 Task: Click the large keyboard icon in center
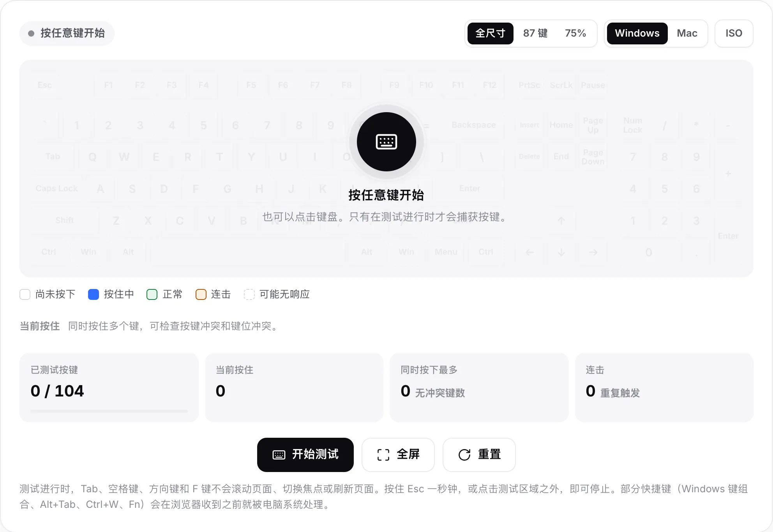[x=386, y=142]
